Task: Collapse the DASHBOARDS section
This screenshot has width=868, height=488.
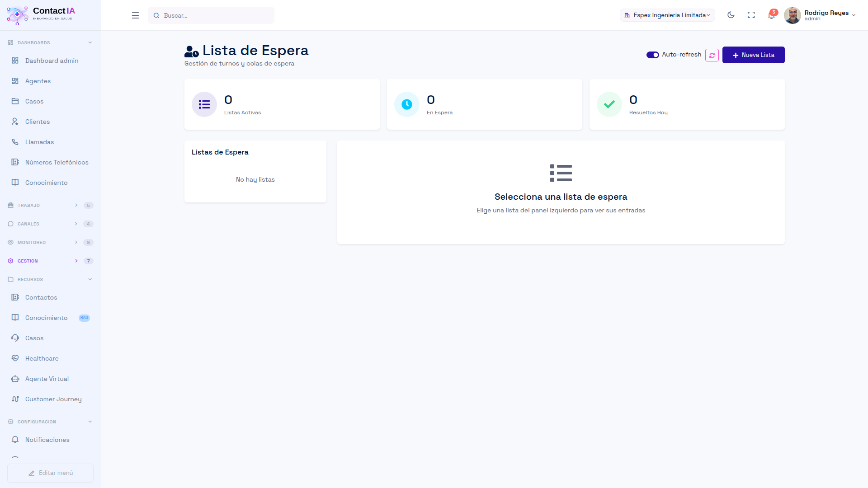Action: pos(90,42)
